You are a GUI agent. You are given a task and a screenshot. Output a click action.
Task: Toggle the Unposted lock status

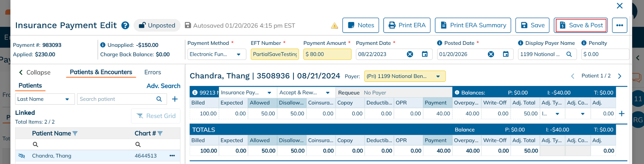tap(157, 25)
